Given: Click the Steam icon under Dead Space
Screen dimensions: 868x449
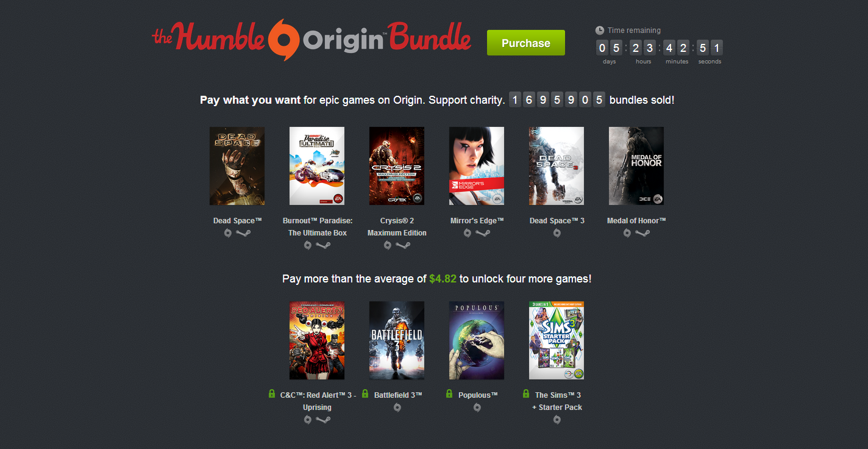Looking at the screenshot, I should [x=243, y=233].
